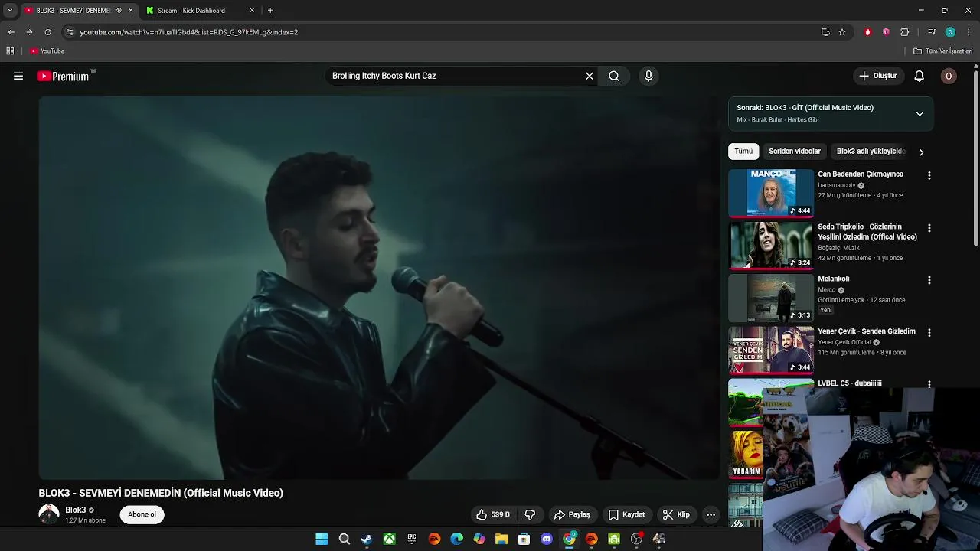This screenshot has height=551, width=980.
Task: Click the Create (Oluştur) button
Action: [877, 76]
